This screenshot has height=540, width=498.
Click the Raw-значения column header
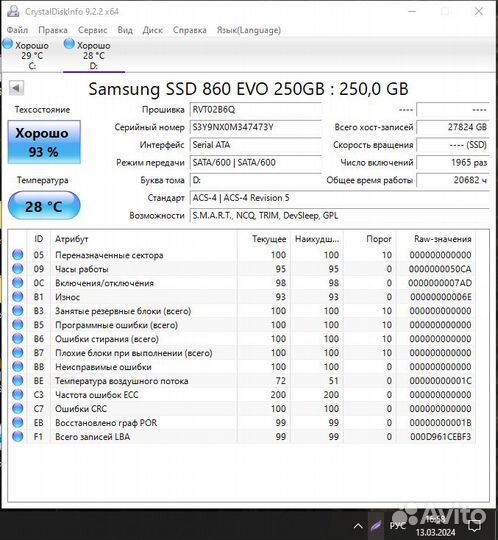(436, 239)
